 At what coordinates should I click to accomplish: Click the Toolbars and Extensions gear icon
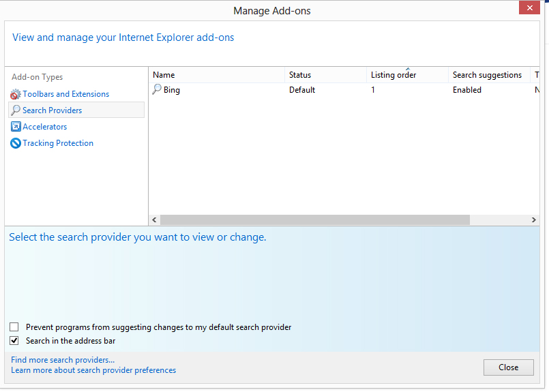coord(16,94)
